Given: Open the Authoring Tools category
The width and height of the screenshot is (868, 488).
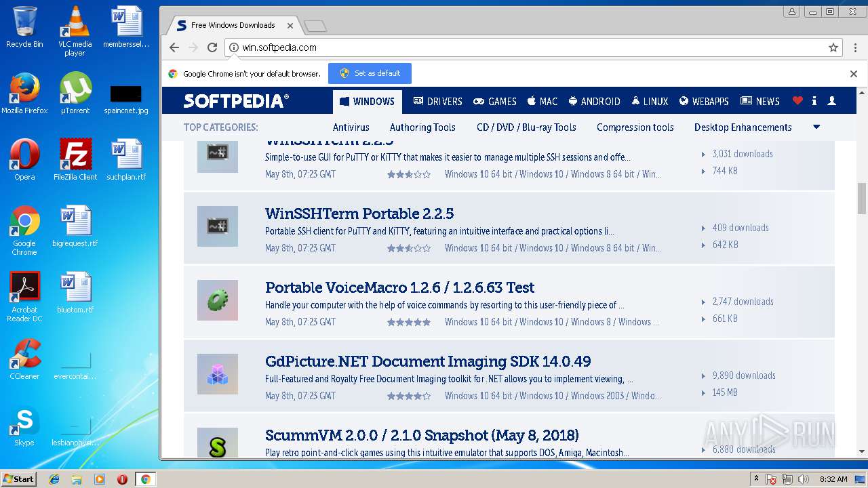Looking at the screenshot, I should (x=422, y=127).
